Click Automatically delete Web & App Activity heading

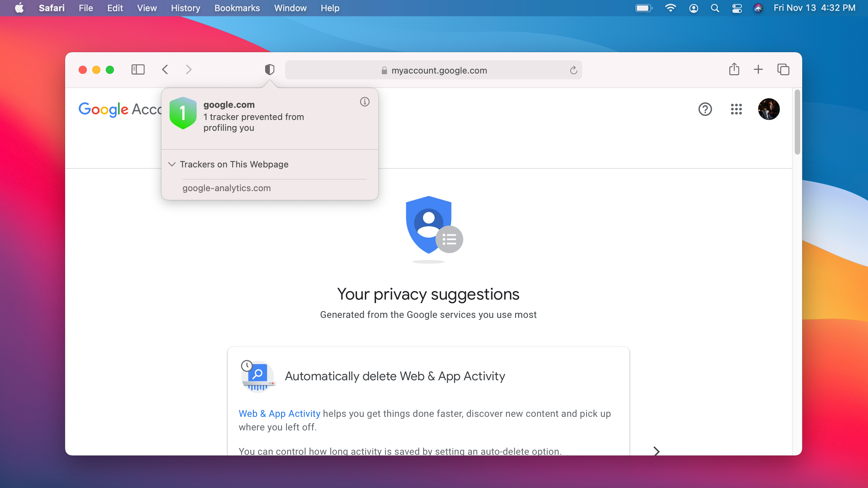[395, 376]
